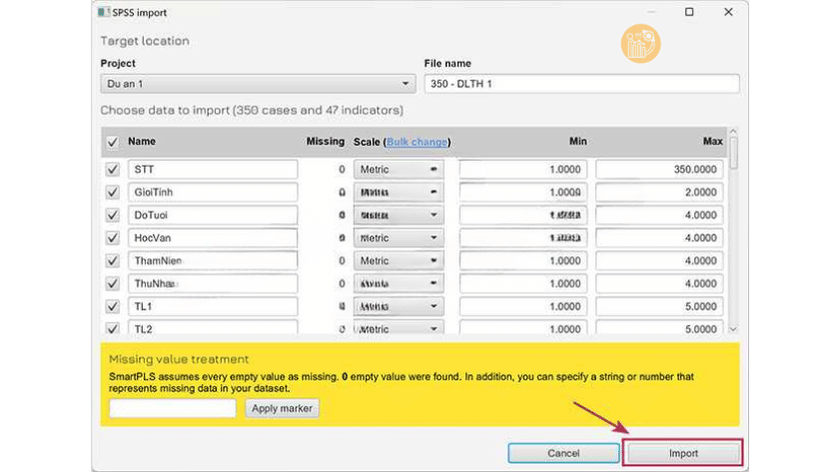Click the Max column header
840x472 pixels.
pyautogui.click(x=712, y=141)
